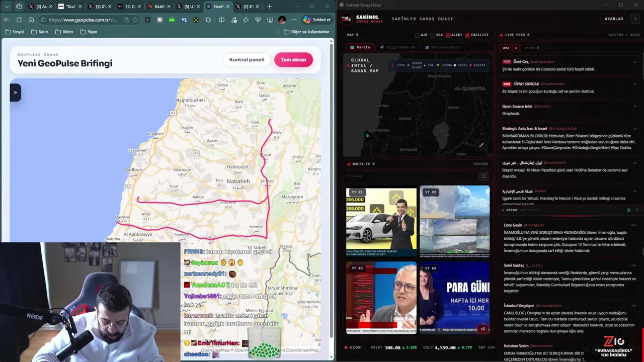The image size is (644, 362).
Task: Click the LIVE FEED panel drag handle
Action: pyautogui.click(x=528, y=35)
